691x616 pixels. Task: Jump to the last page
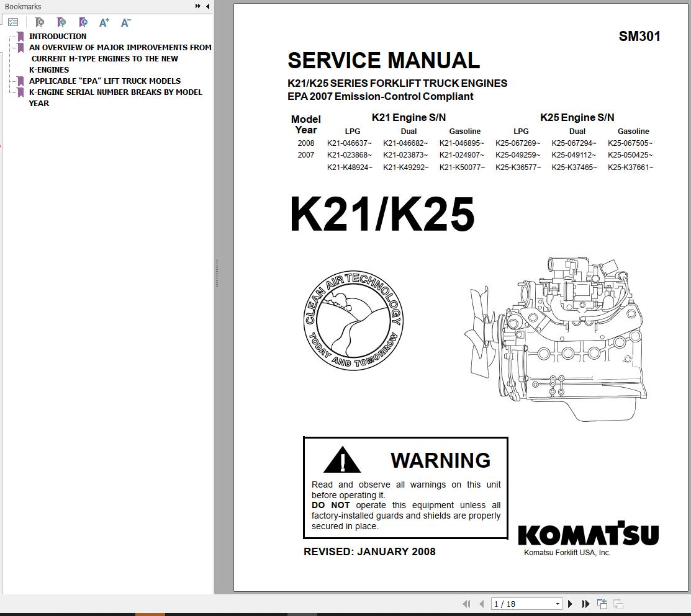click(x=585, y=603)
